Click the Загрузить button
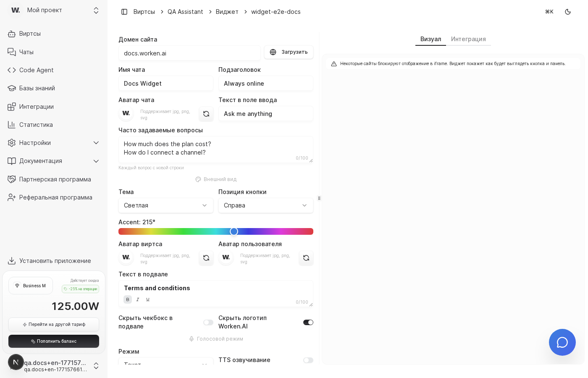This screenshot has height=378, width=588. pyautogui.click(x=289, y=52)
